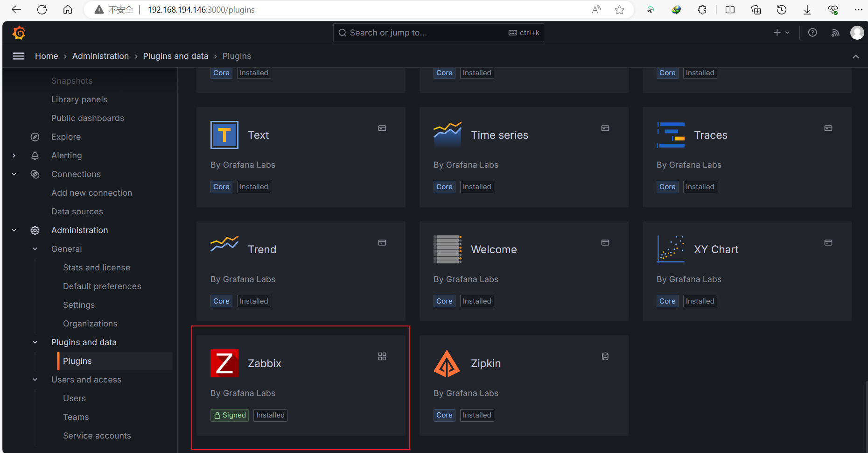
Task: Open Stats and license page
Action: point(97,268)
